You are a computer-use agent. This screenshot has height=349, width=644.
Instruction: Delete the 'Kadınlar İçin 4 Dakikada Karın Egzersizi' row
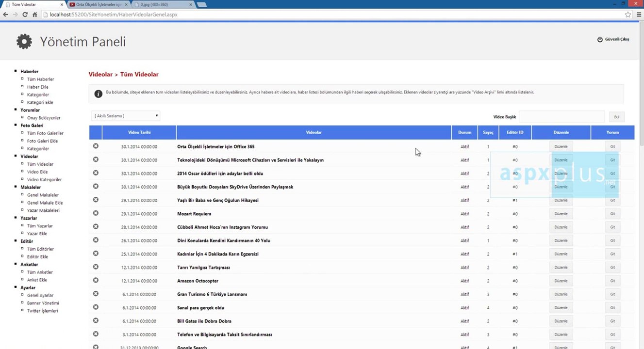pos(96,254)
